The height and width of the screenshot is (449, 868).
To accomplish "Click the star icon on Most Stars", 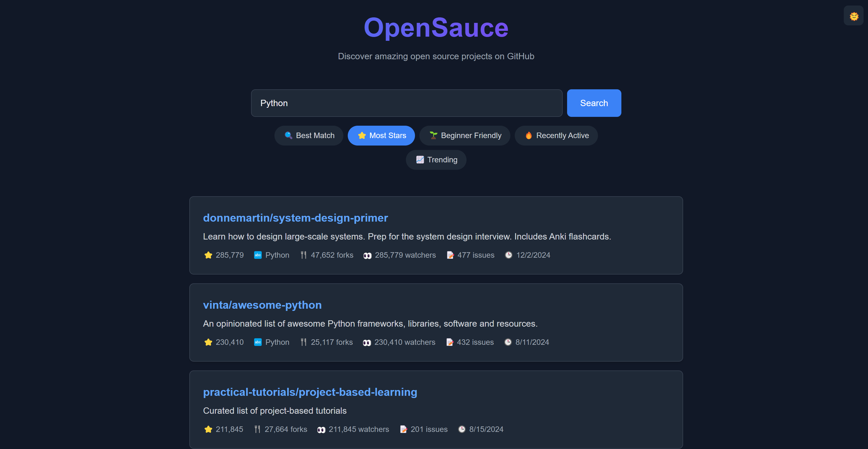I will (362, 135).
